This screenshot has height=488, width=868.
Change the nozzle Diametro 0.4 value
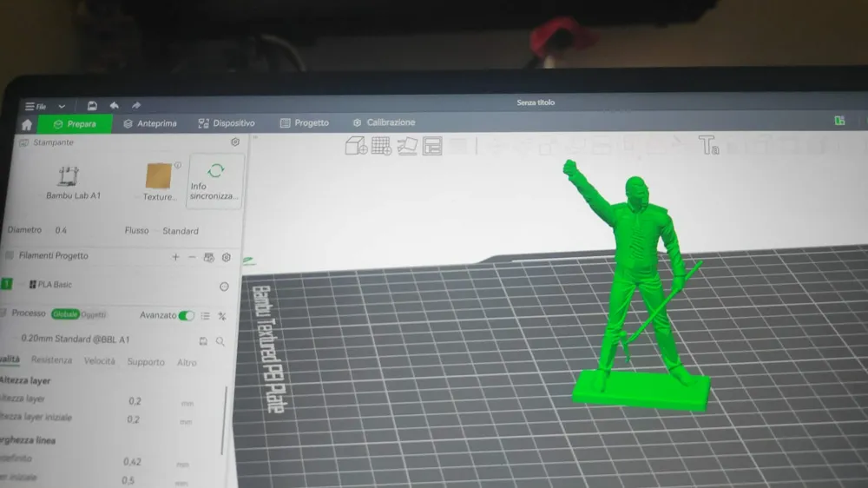61,230
